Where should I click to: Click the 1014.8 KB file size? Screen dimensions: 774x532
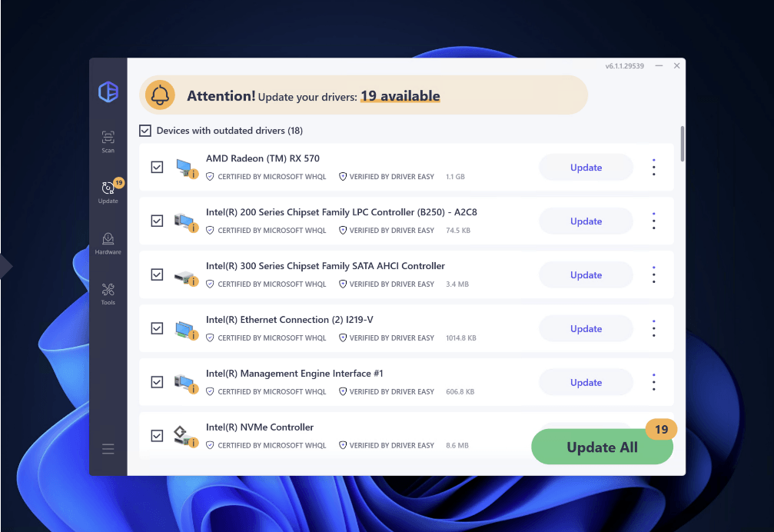point(461,338)
